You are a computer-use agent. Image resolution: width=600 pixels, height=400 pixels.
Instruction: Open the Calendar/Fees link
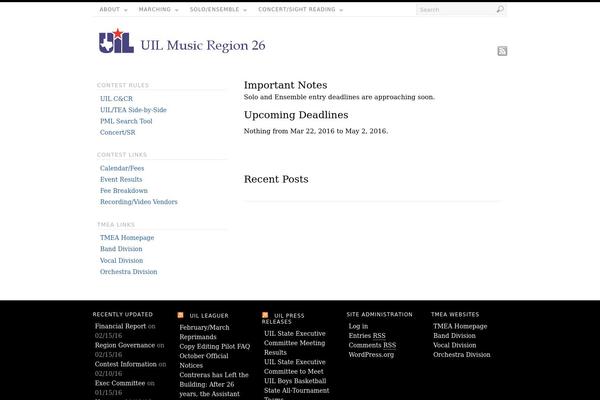[122, 168]
